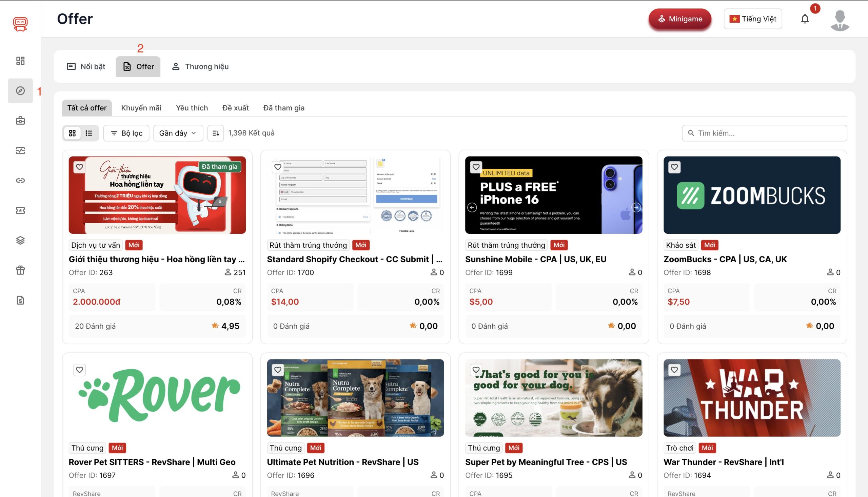
Task: Expand the Gần đây sort dropdown
Action: coord(178,133)
